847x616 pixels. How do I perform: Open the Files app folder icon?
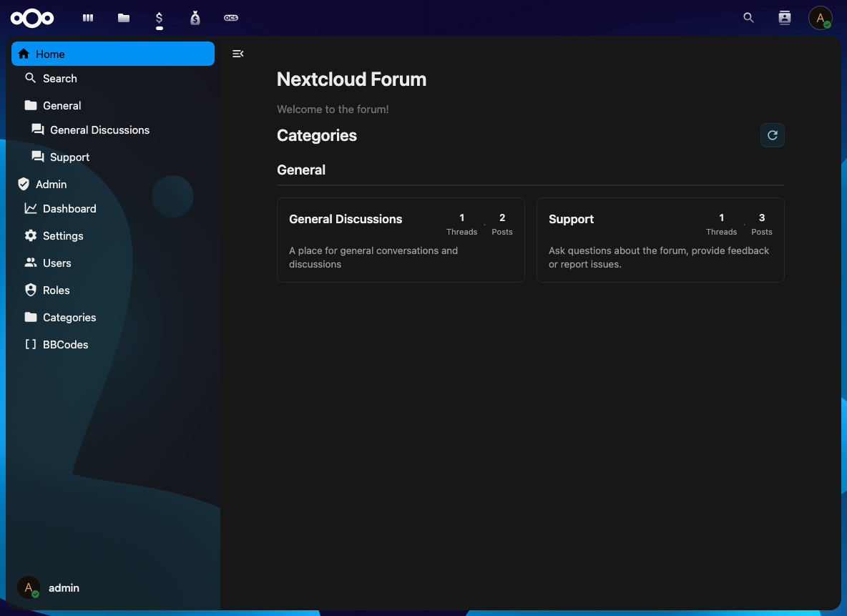coord(124,18)
